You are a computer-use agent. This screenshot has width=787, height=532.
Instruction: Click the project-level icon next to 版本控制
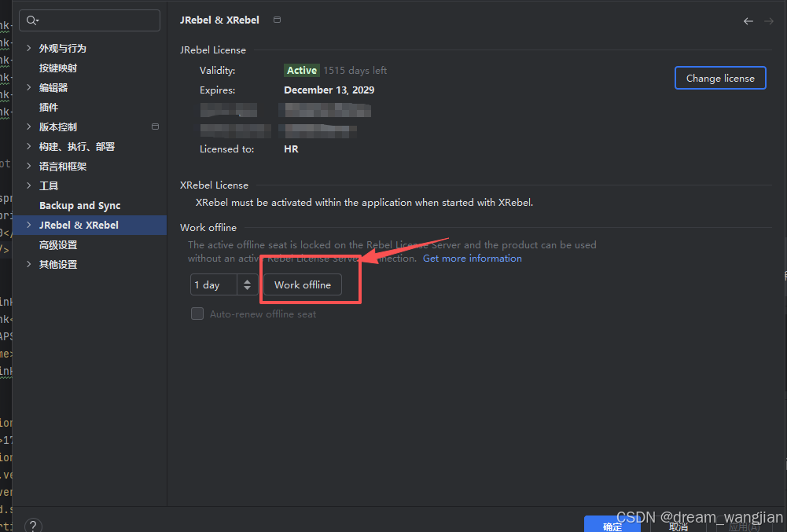tap(155, 127)
